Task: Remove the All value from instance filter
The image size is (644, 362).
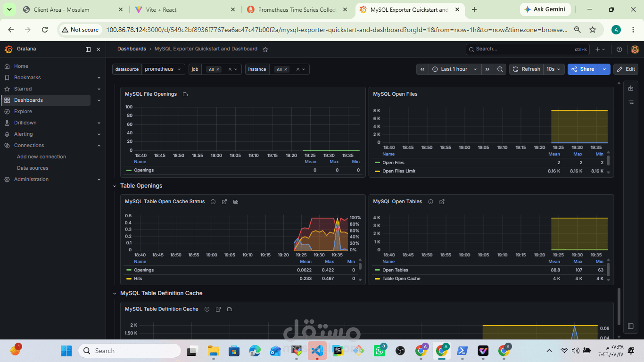Action: click(286, 70)
